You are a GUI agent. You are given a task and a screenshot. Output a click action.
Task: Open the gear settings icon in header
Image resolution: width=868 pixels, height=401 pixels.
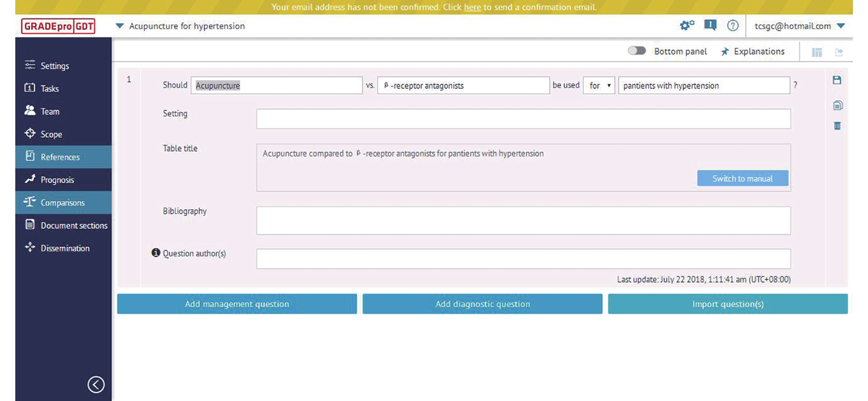point(687,25)
